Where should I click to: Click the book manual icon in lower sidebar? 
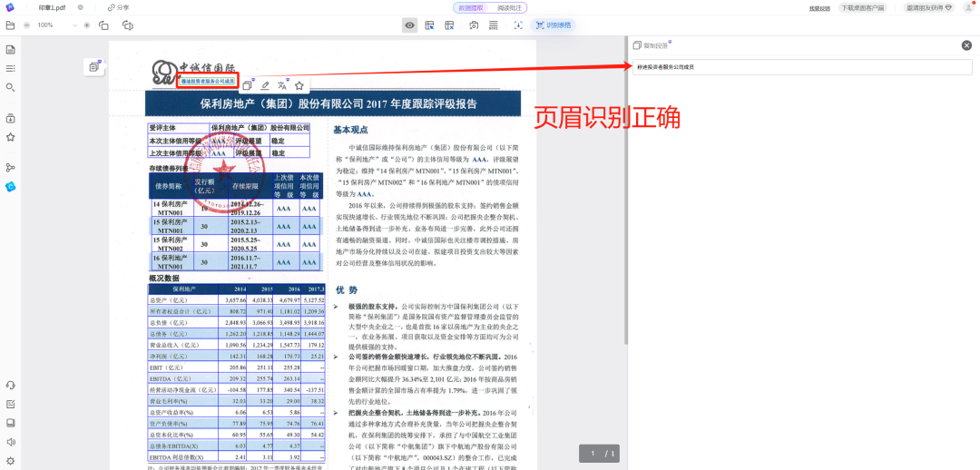[11, 423]
